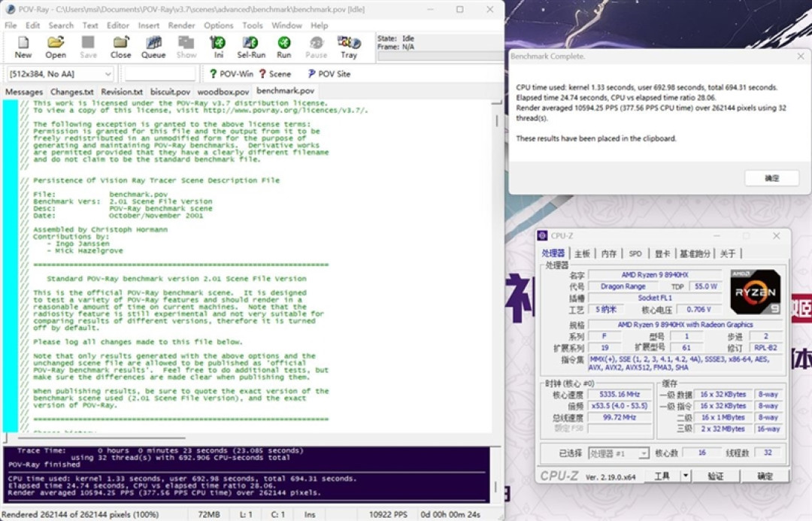Screen dimensions: 812x521
Task: Open the Help menu
Action: [319, 26]
